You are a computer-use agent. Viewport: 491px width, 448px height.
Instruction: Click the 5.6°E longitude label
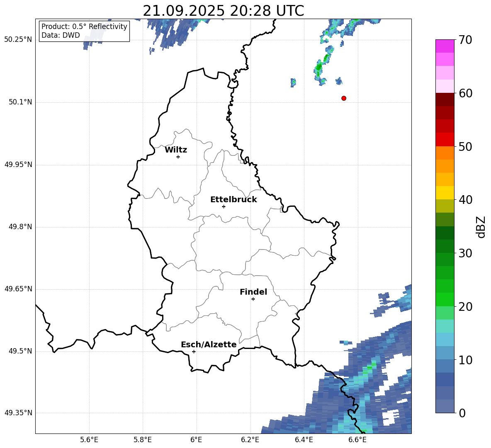point(89,440)
